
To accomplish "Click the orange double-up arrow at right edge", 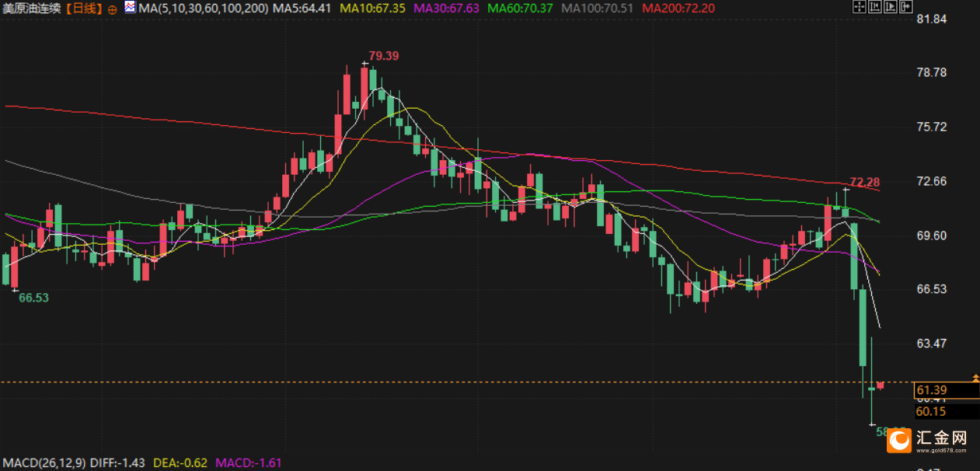I will [x=976, y=377].
